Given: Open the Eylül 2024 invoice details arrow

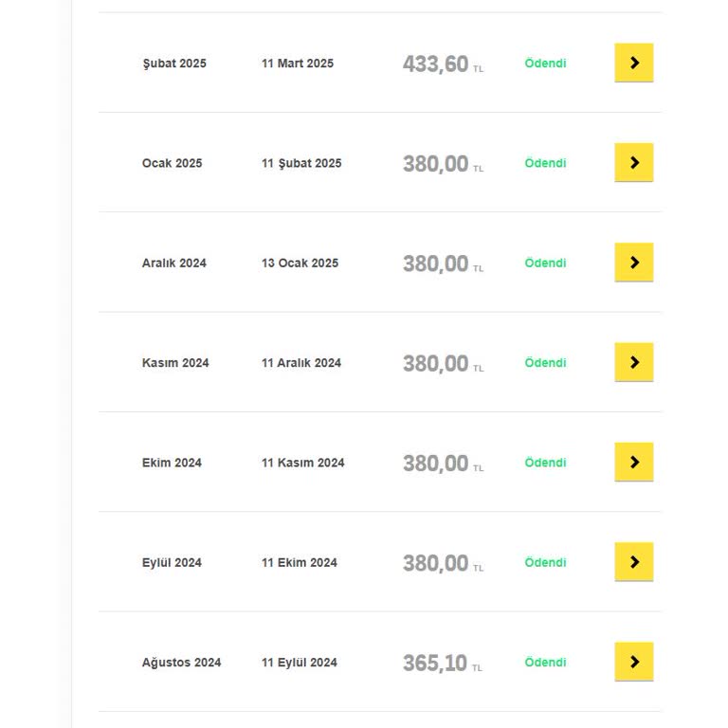Looking at the screenshot, I should pos(634,562).
